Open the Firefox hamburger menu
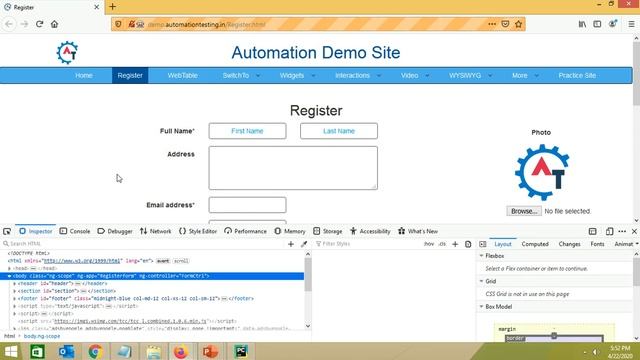The height and width of the screenshot is (360, 640). (631, 24)
